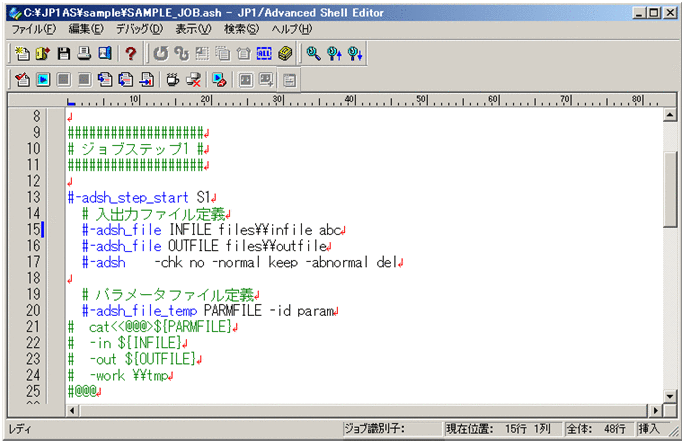Click line number 15 in the margin

(x=33, y=229)
